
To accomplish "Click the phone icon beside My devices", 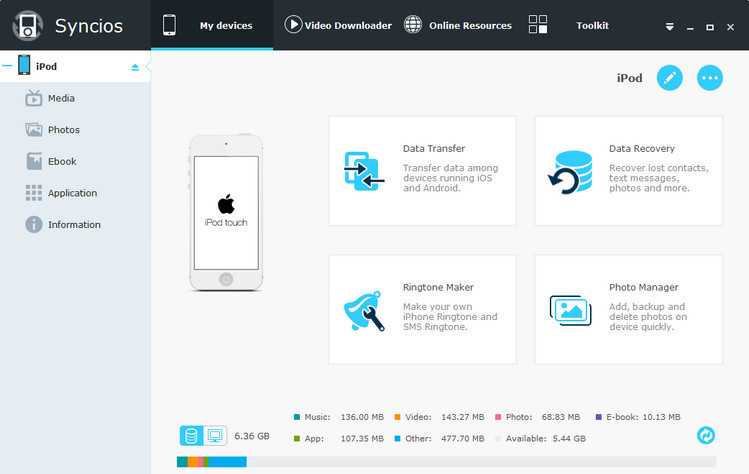I will [169, 25].
